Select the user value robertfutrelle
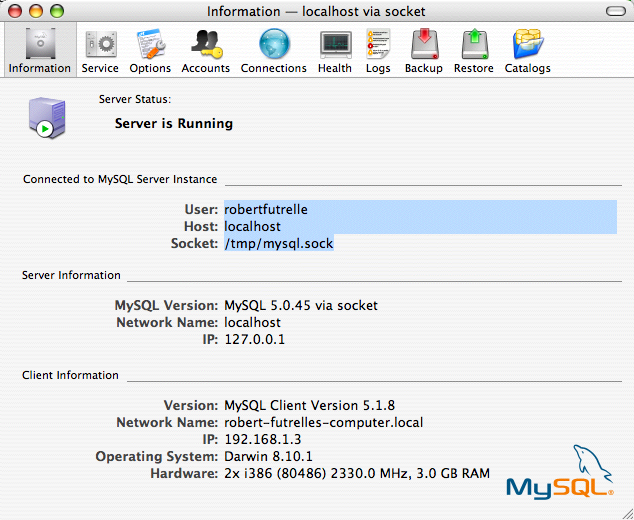This screenshot has width=634, height=520. [266, 209]
